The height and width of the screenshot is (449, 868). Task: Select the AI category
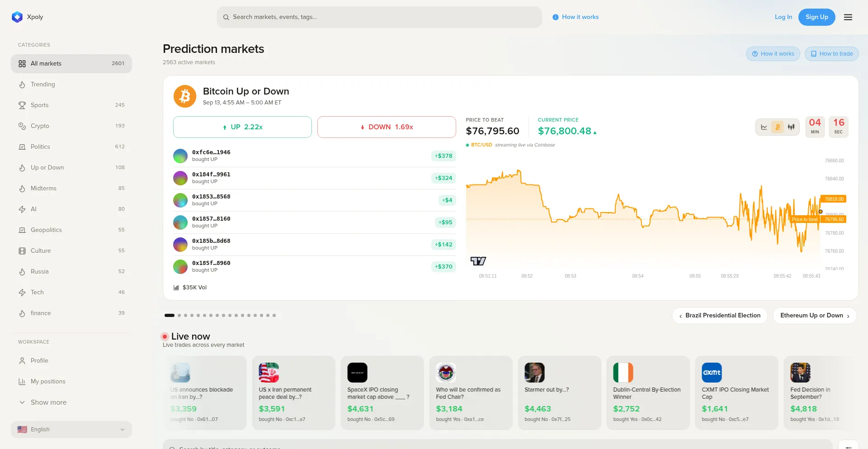coord(71,209)
